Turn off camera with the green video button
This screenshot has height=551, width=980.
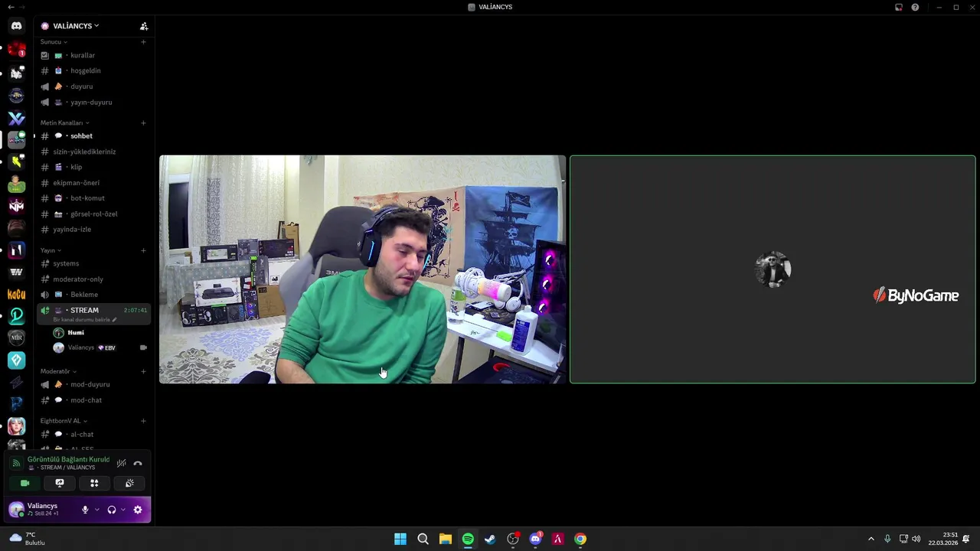tap(24, 483)
